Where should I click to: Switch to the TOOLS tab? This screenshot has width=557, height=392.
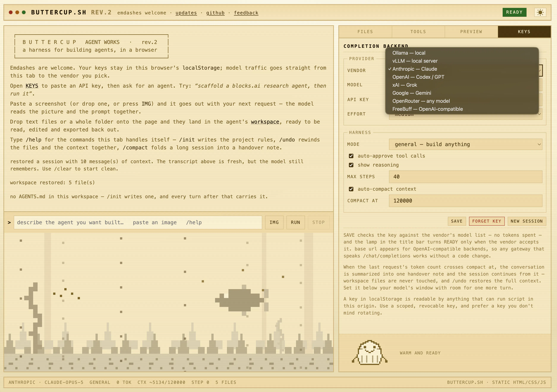(x=418, y=32)
